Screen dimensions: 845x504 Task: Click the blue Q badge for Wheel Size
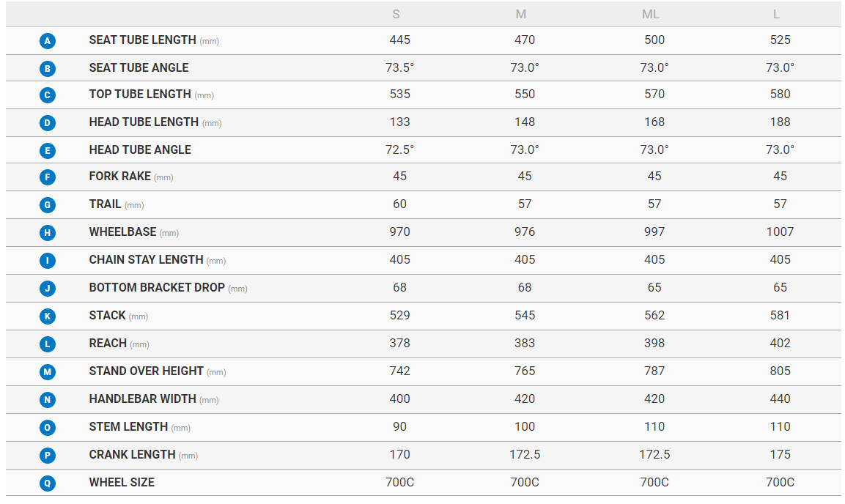[48, 483]
